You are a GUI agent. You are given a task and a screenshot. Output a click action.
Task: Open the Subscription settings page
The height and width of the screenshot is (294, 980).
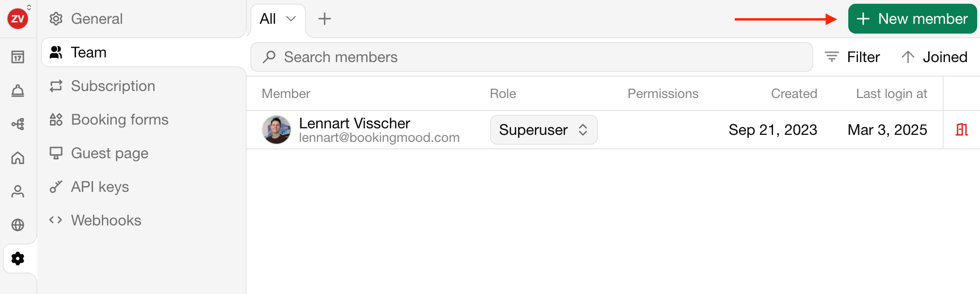[x=113, y=86]
